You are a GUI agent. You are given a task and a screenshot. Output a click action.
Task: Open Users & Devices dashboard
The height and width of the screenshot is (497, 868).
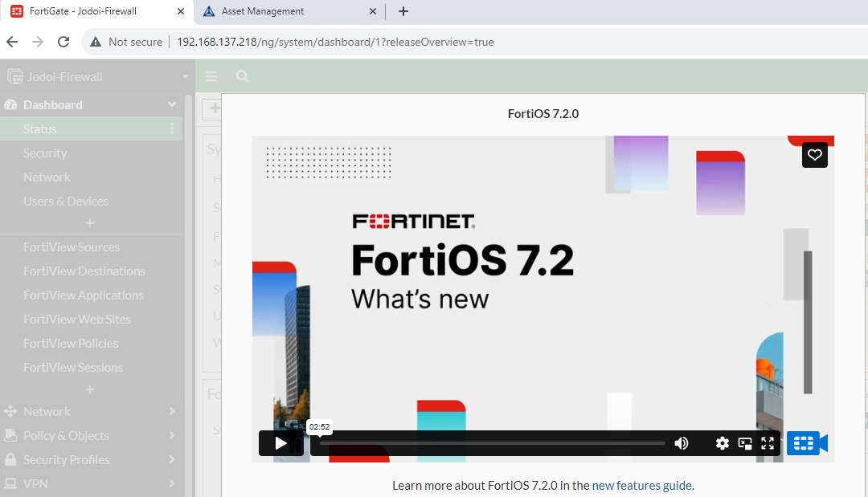(x=66, y=201)
